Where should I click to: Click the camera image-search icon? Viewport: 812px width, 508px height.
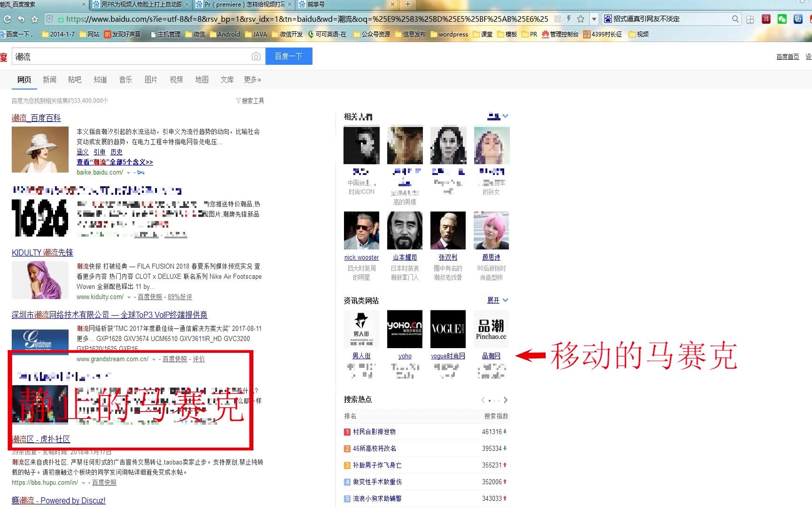[x=256, y=56]
